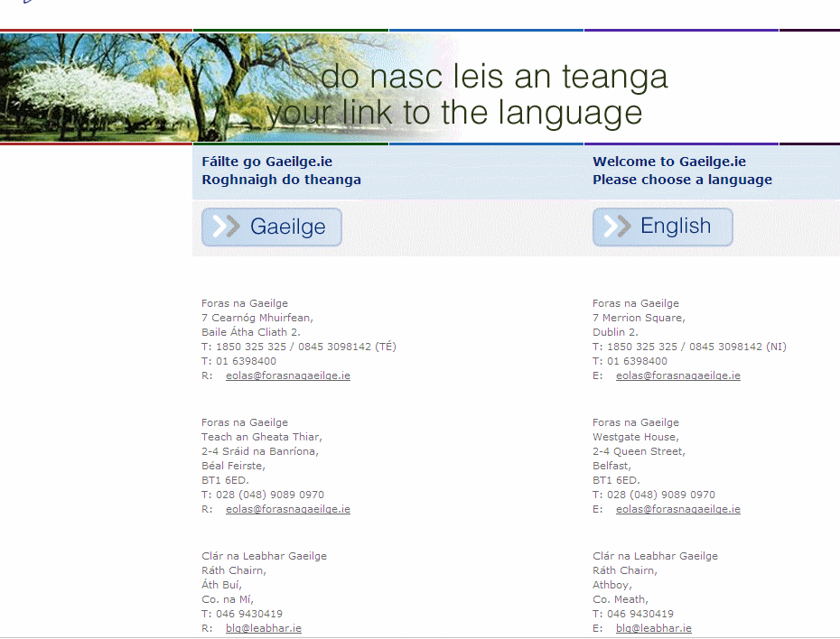The image size is (840, 639).
Task: Open eolas email link under Merrion Square, Dublin
Action: click(677, 375)
